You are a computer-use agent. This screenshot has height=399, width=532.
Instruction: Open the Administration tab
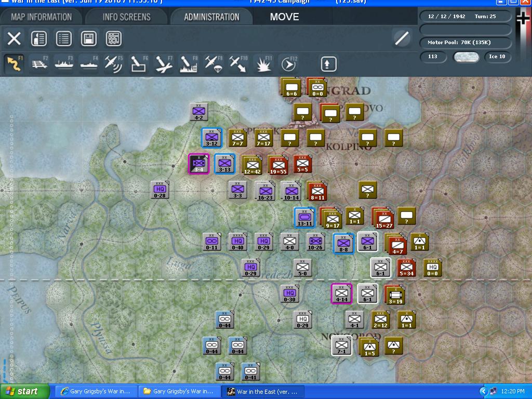(212, 17)
